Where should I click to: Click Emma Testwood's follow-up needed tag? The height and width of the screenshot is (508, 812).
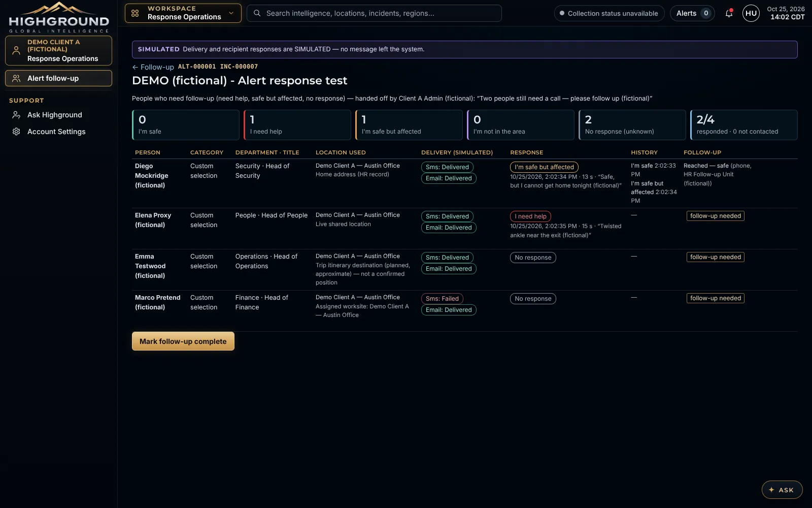(716, 257)
